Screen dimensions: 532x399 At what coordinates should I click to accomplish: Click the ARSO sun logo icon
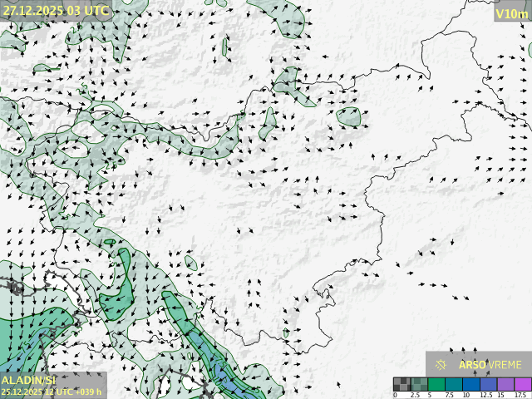point(441,364)
